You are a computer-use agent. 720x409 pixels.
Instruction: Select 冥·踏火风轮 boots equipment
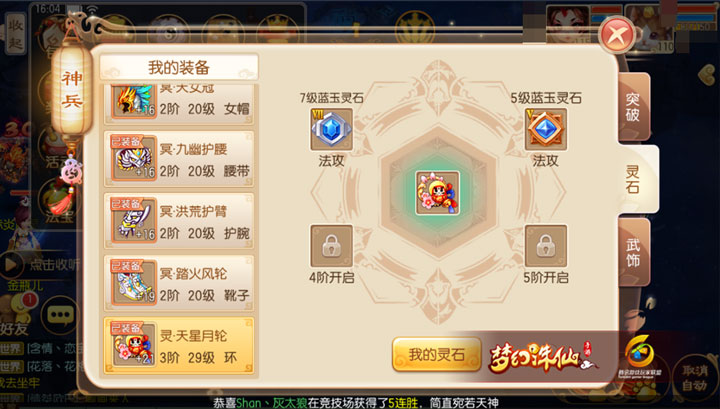(179, 284)
